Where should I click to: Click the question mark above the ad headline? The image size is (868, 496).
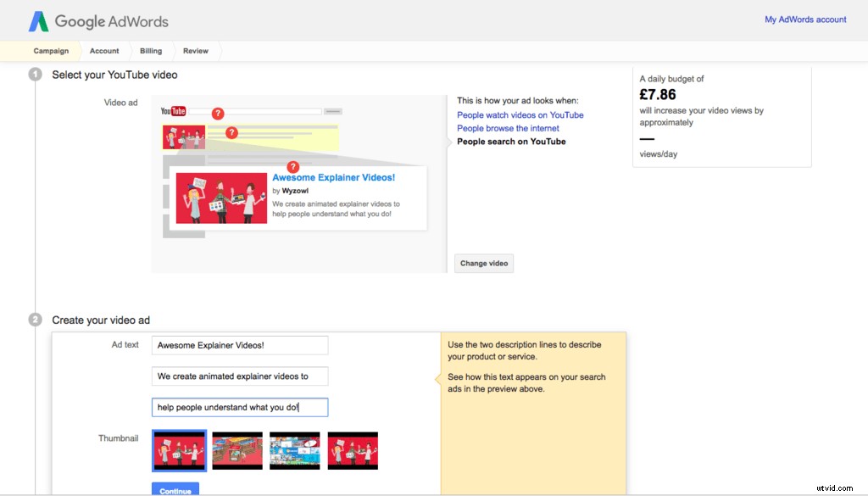coord(293,167)
